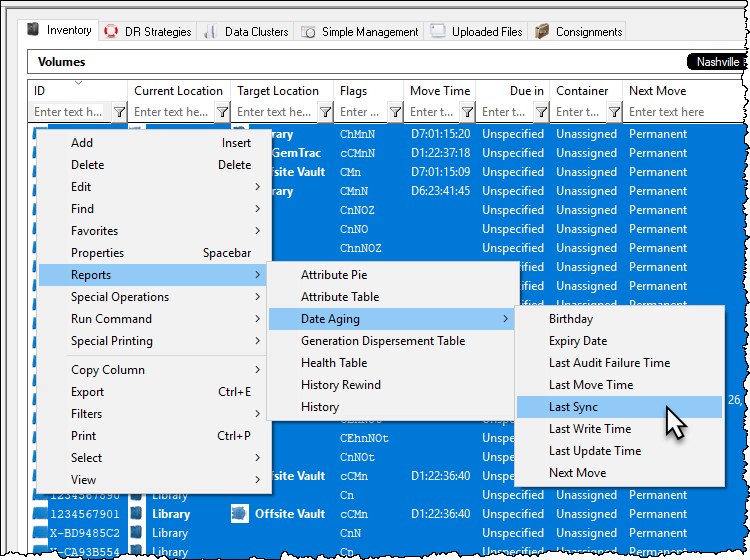Choose Last Audit Failure Time report
This screenshot has width=750, height=560.
click(x=619, y=362)
